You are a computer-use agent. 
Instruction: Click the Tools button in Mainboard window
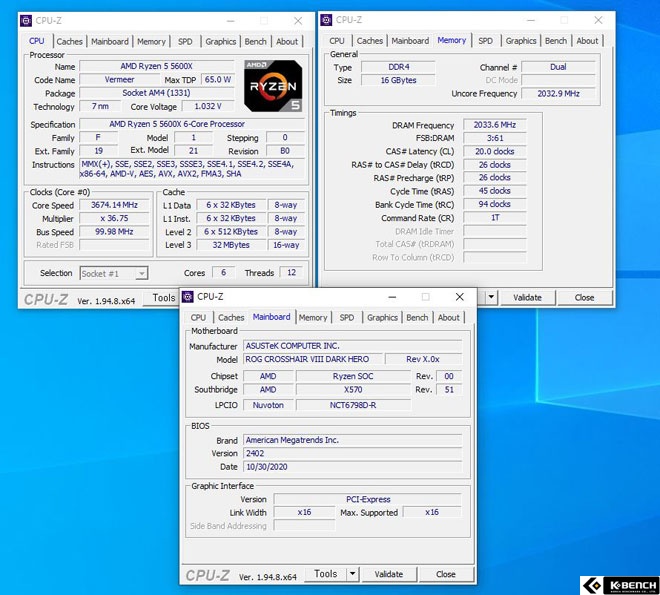point(326,574)
